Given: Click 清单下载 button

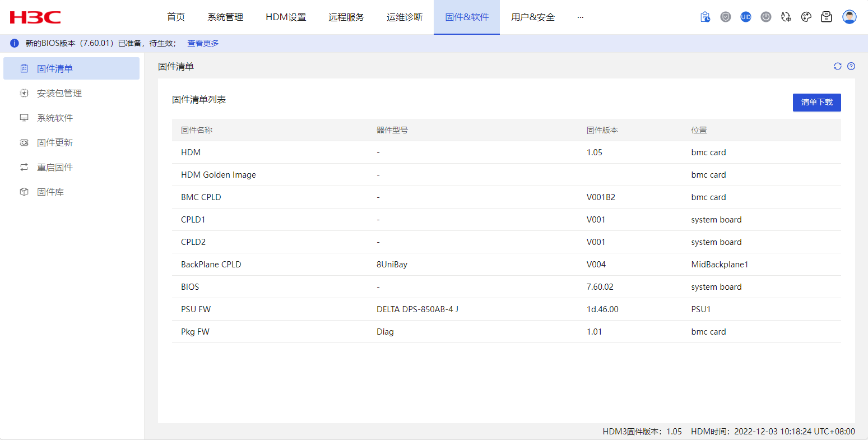Looking at the screenshot, I should coord(817,102).
